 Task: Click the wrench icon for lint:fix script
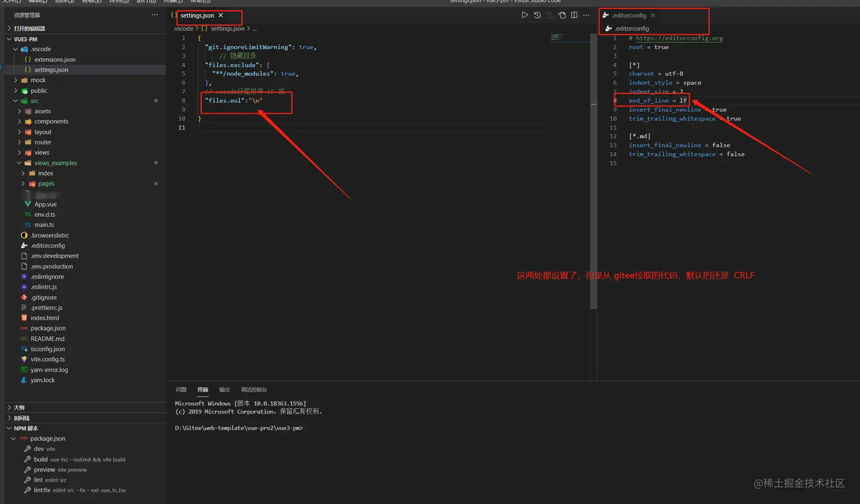click(x=27, y=490)
